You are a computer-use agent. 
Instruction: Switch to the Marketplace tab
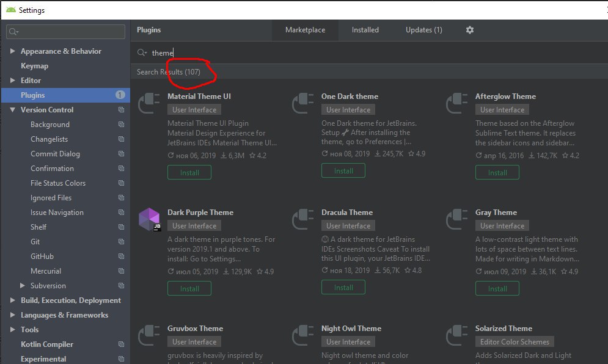(x=305, y=30)
